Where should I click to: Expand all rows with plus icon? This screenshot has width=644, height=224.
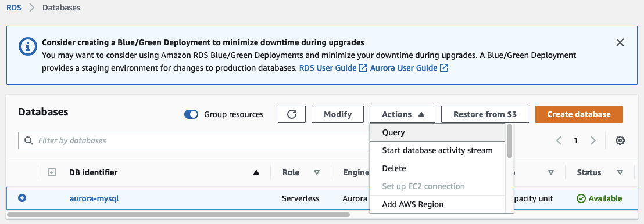click(52, 173)
